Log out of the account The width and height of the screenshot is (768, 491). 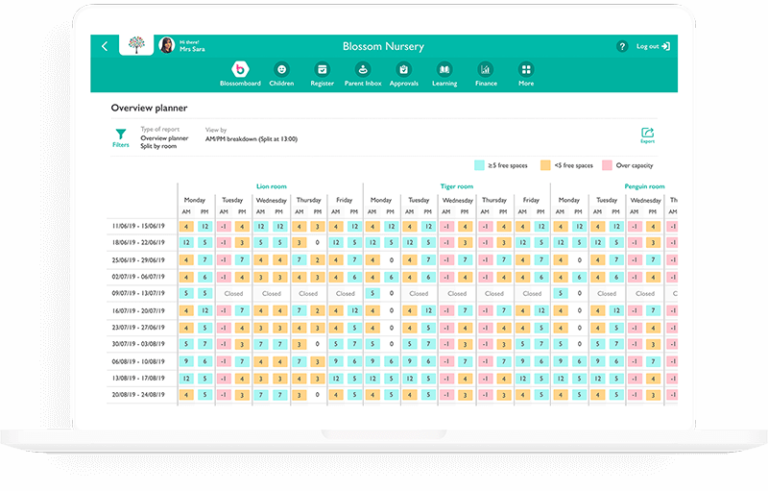(653, 46)
